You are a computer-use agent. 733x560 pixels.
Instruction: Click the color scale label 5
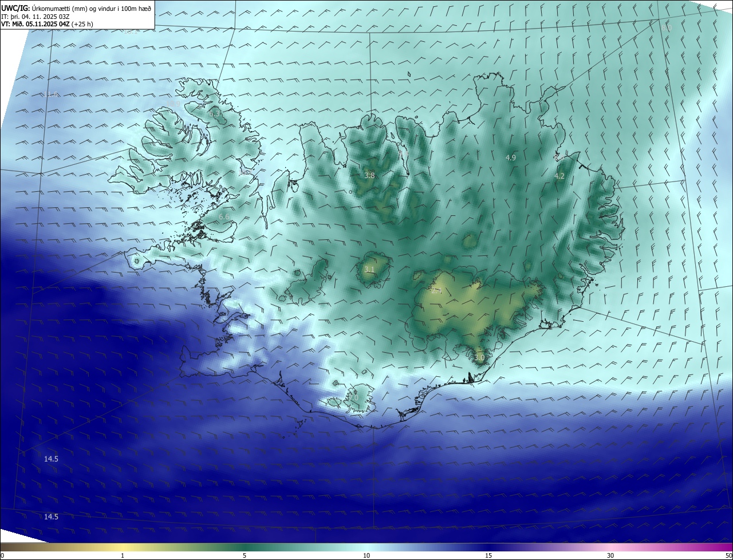[x=245, y=555]
